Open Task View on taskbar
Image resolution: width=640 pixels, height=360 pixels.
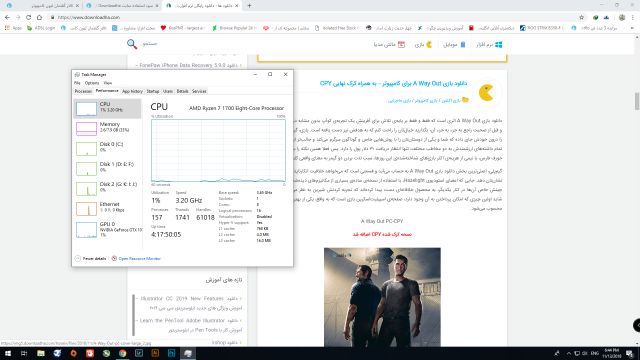pos(24,353)
